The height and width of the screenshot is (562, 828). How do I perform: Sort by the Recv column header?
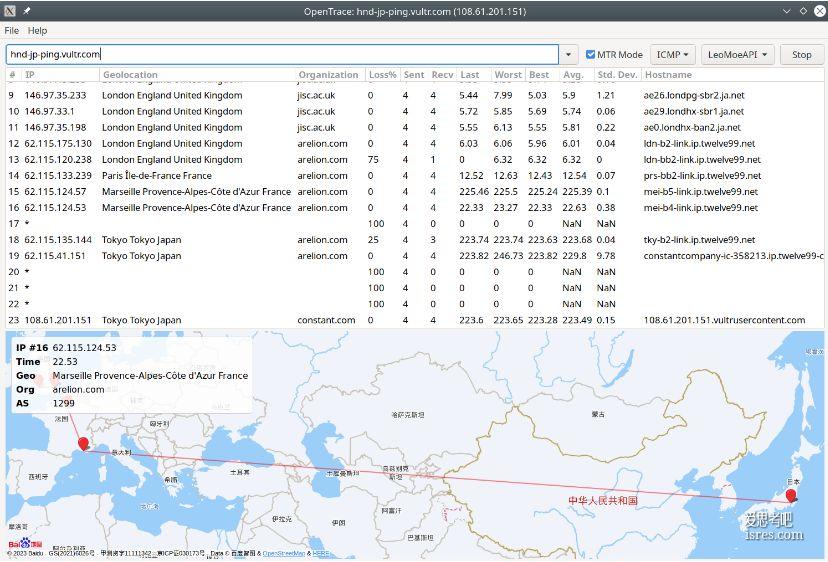[442, 74]
